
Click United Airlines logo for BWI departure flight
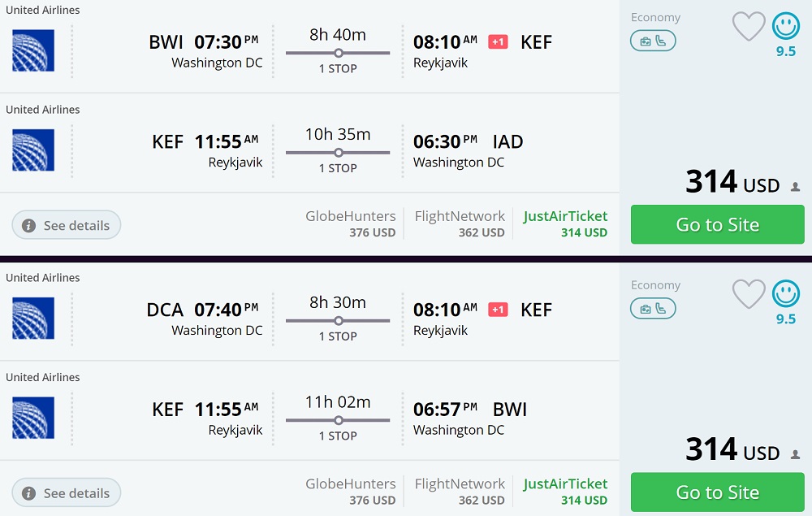(x=33, y=50)
